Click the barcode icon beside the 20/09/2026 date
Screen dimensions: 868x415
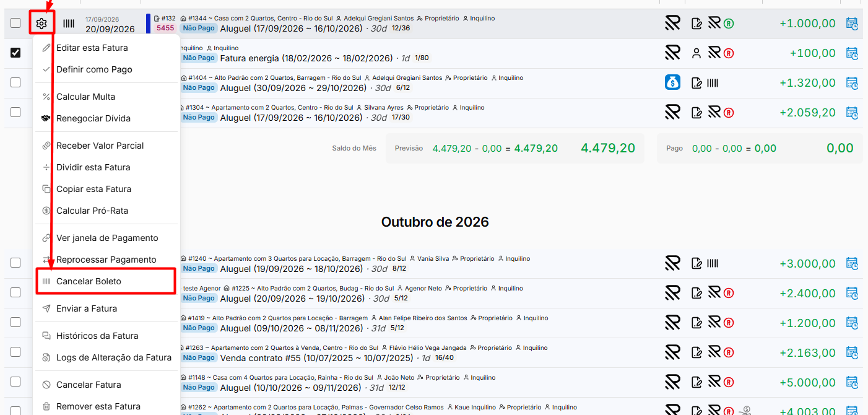[x=69, y=24]
